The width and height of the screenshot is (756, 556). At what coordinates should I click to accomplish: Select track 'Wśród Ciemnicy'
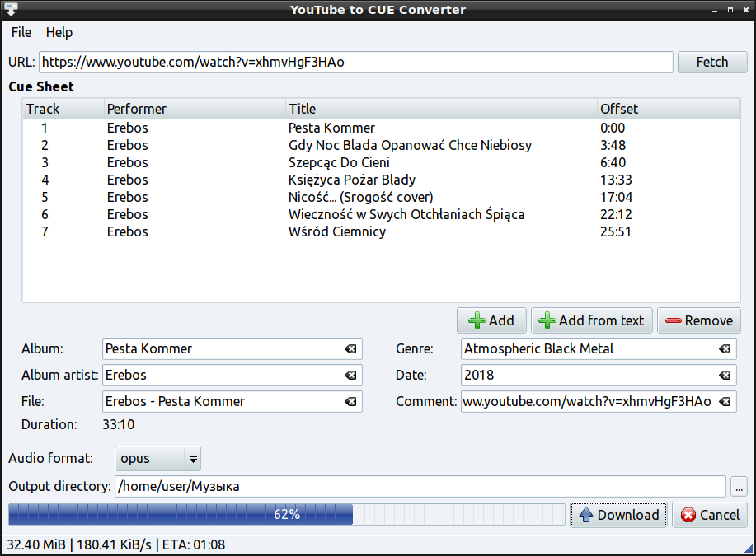click(381, 231)
